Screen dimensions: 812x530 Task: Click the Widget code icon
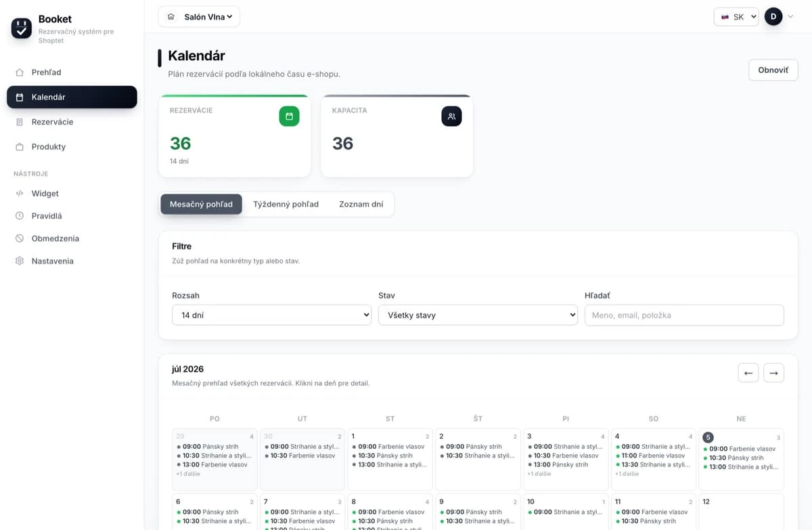click(x=20, y=194)
